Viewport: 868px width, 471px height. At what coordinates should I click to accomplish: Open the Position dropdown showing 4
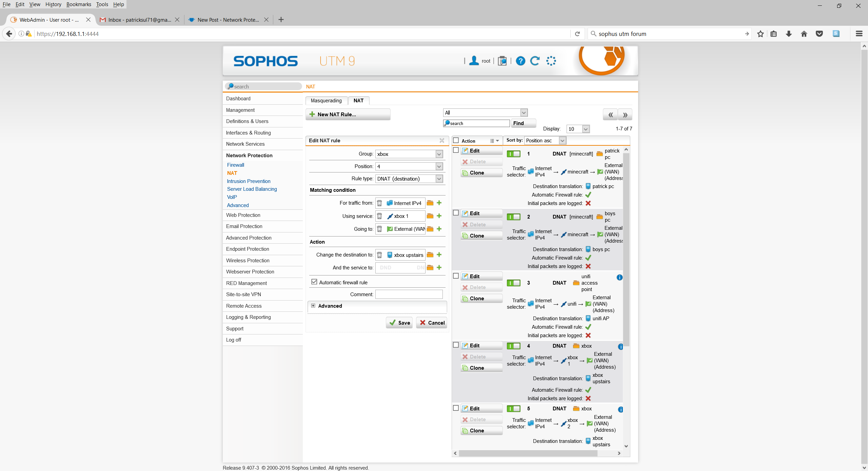coord(409,166)
